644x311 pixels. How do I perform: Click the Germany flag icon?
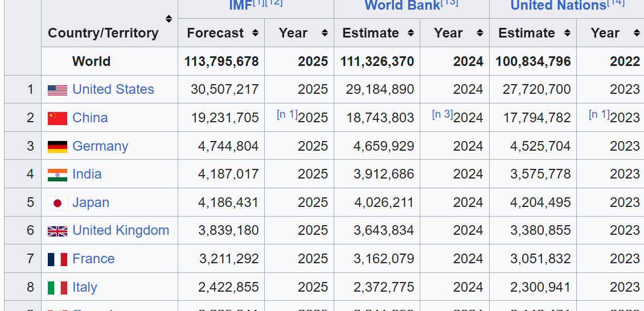pyautogui.click(x=58, y=147)
